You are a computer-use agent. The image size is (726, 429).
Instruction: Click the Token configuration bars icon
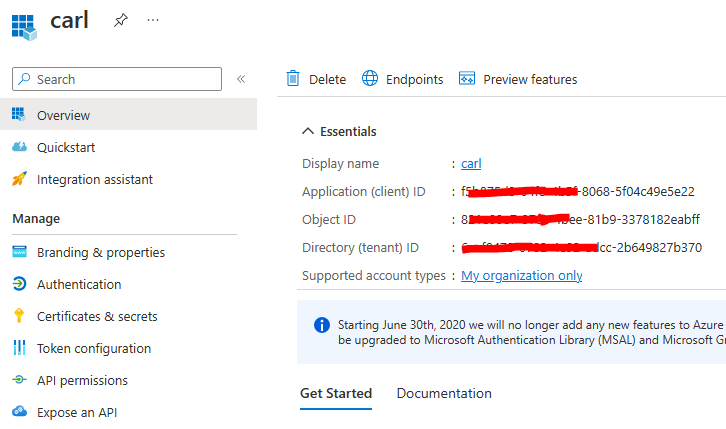19,348
